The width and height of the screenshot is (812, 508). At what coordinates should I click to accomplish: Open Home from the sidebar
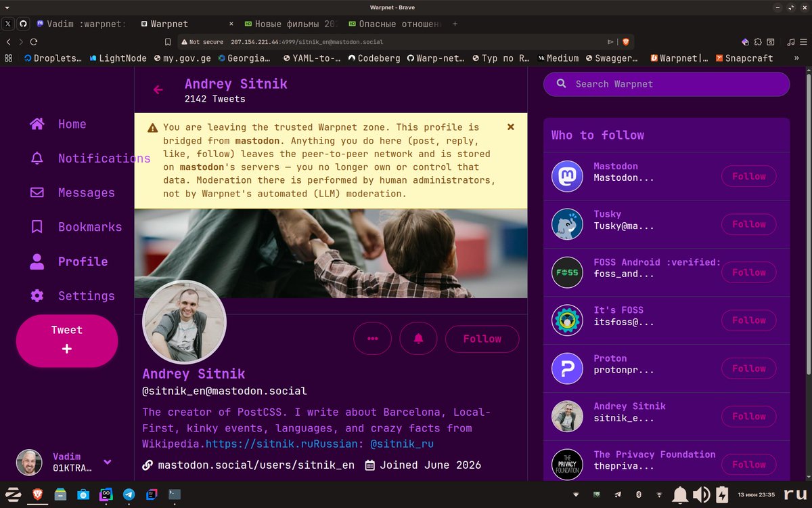coord(58,124)
